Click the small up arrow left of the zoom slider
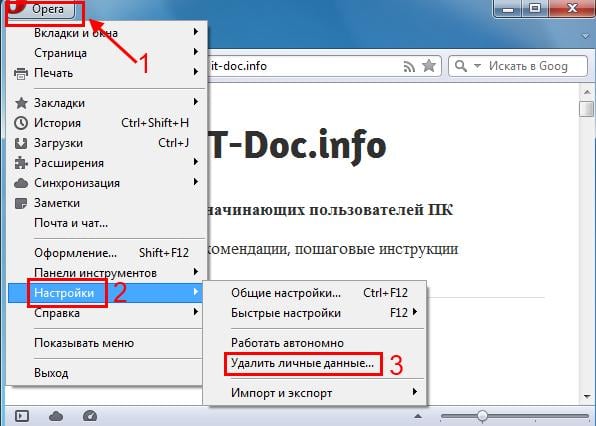The width and height of the screenshot is (596, 426). click(418, 416)
